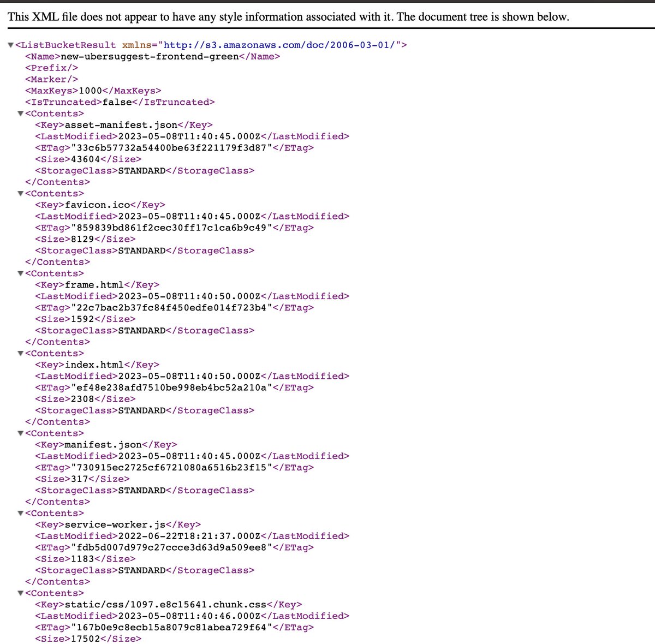655x644 pixels.
Task: Select the Size value 317
Action: click(79, 479)
